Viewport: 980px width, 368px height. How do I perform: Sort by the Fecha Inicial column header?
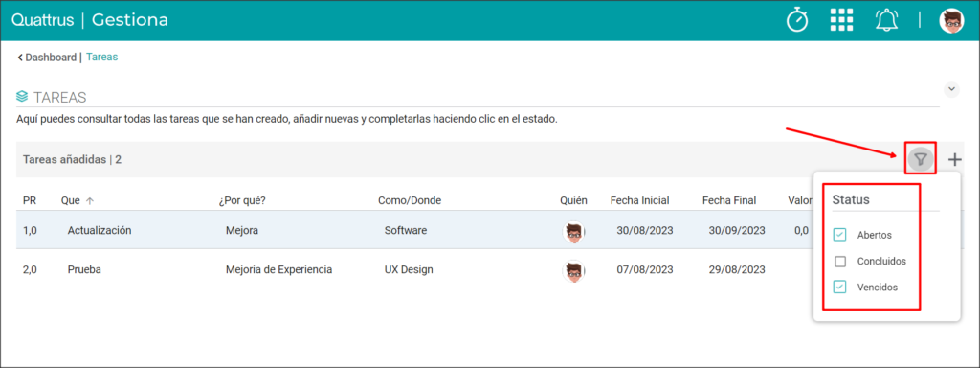click(640, 201)
